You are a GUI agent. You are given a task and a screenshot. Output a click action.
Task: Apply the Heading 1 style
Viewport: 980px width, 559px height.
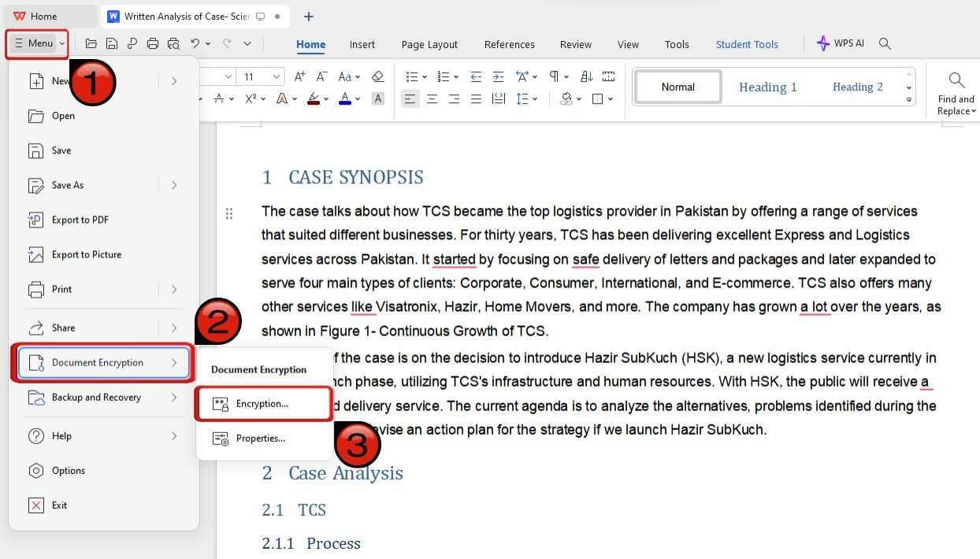click(x=768, y=87)
